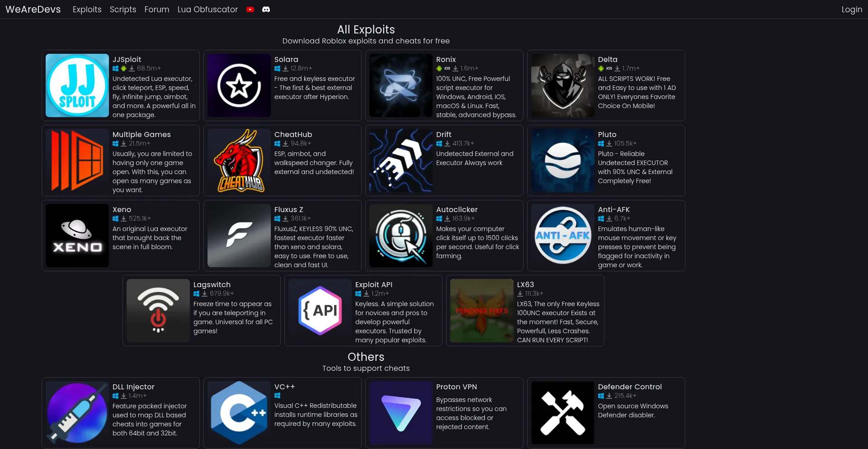868x449 pixels.
Task: Click the Solara star logo
Action: coord(239,85)
